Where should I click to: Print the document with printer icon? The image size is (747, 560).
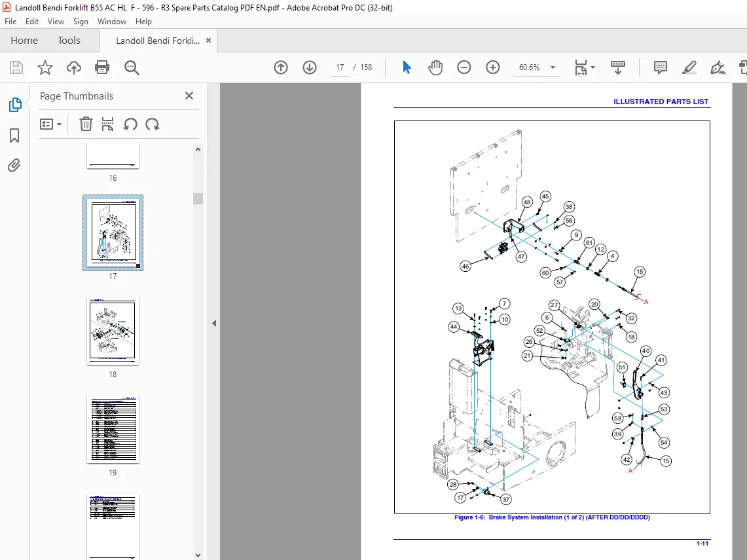point(102,67)
